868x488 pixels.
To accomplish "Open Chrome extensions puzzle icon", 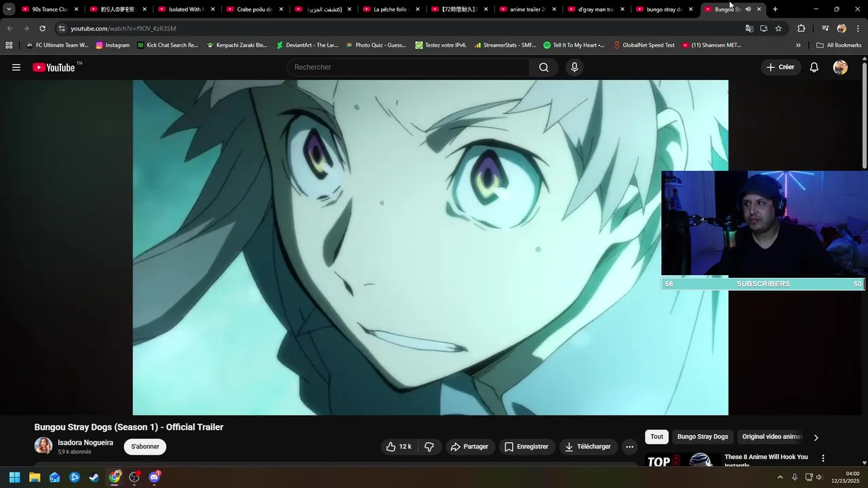I will coord(801,28).
